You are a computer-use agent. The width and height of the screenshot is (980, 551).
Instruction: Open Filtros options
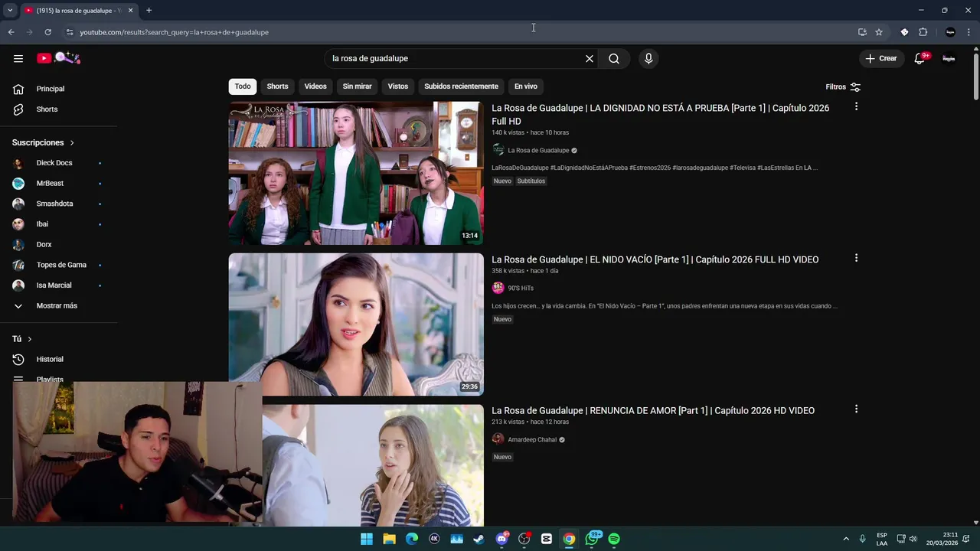click(x=843, y=86)
